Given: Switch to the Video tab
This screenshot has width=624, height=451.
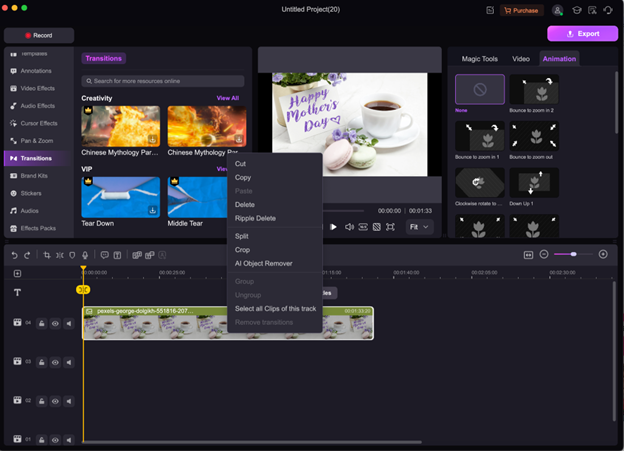Looking at the screenshot, I should (521, 59).
